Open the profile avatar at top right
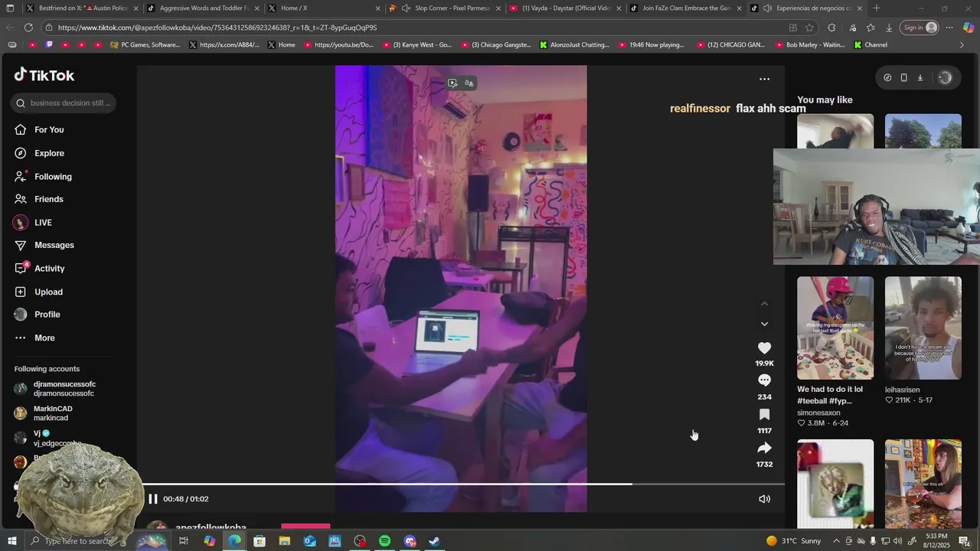 click(x=945, y=77)
